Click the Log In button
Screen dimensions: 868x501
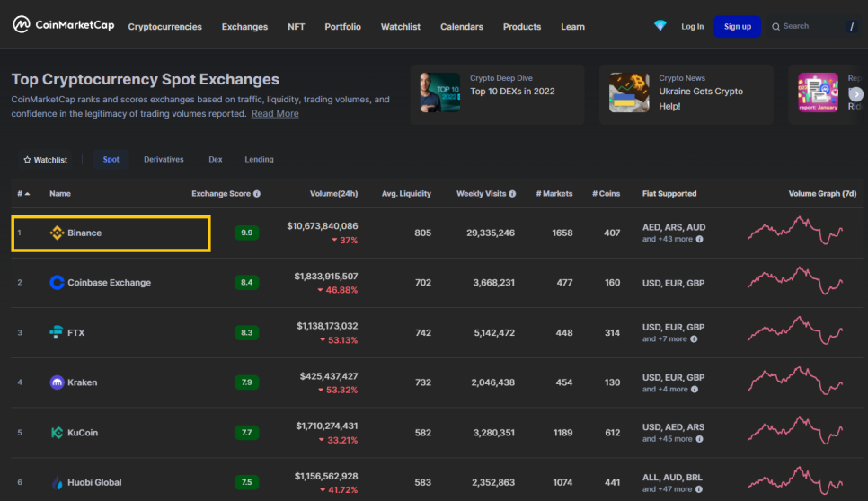(x=693, y=27)
